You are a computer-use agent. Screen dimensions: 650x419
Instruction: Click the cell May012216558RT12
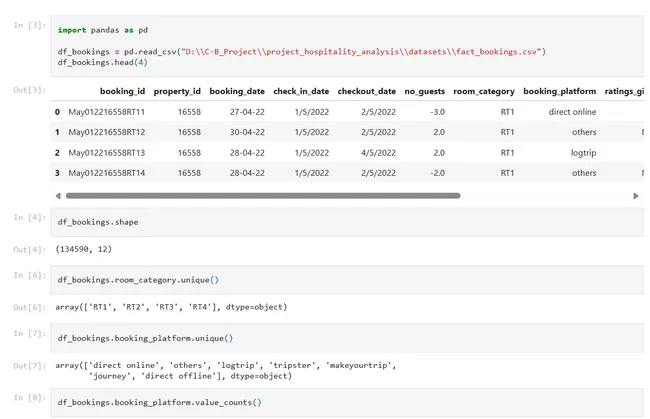pyautogui.click(x=107, y=132)
